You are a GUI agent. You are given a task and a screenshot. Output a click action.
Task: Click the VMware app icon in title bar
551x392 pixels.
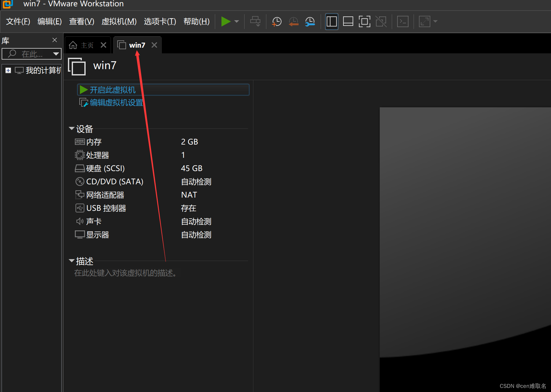click(8, 4)
